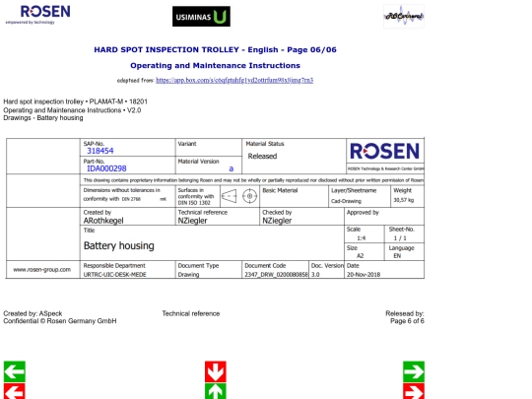Click the Document Code '2347_DRW_0200080858'
Image resolution: width=532 pixels, height=399 pixels.
[x=276, y=275]
